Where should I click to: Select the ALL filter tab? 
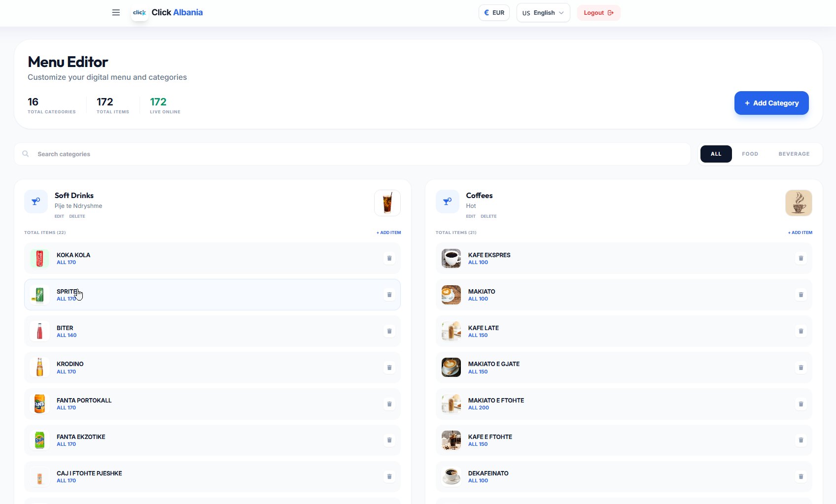716,154
